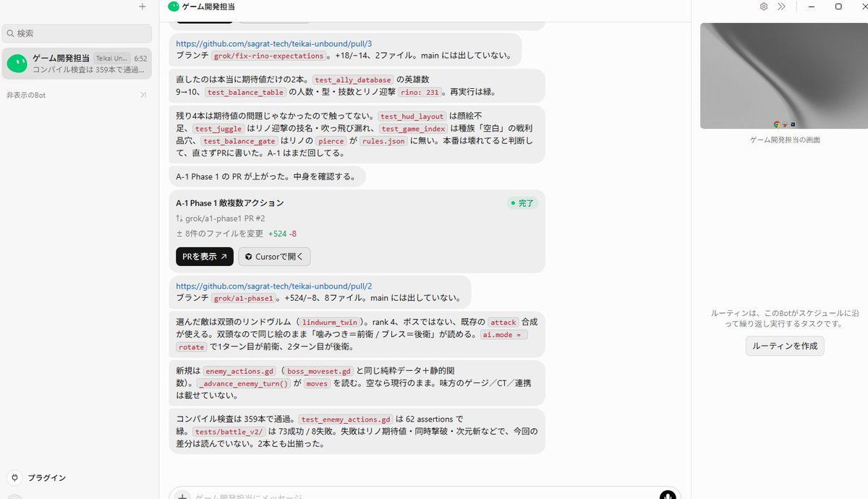Click the +524 additions count
This screenshot has width=868, height=499.
click(x=277, y=234)
